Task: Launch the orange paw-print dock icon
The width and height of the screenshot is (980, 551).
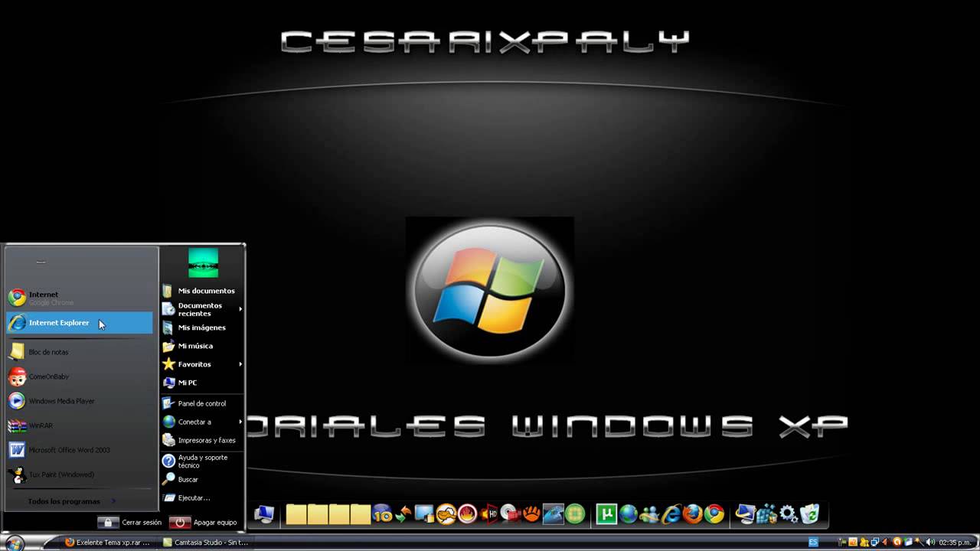Action: tap(531, 514)
